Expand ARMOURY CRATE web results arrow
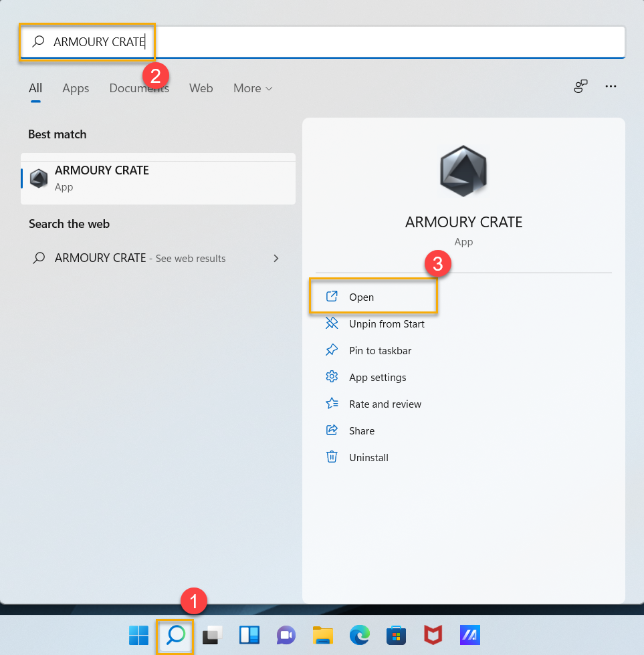644x655 pixels. click(x=276, y=258)
